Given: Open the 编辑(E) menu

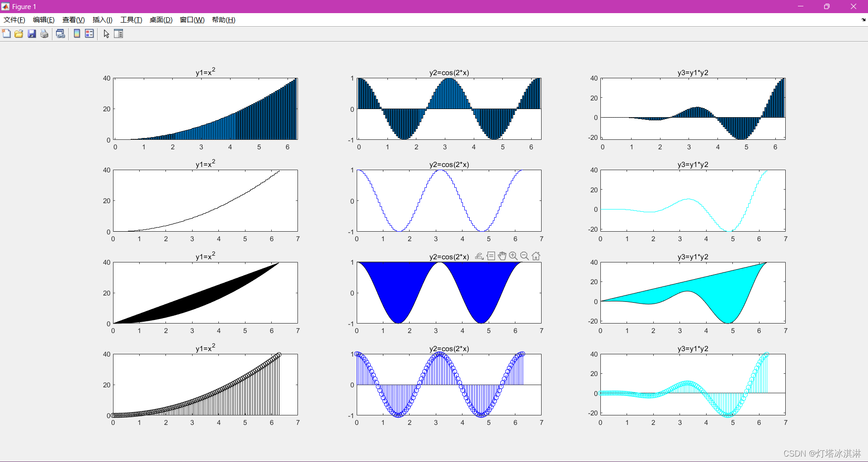Looking at the screenshot, I should point(44,20).
